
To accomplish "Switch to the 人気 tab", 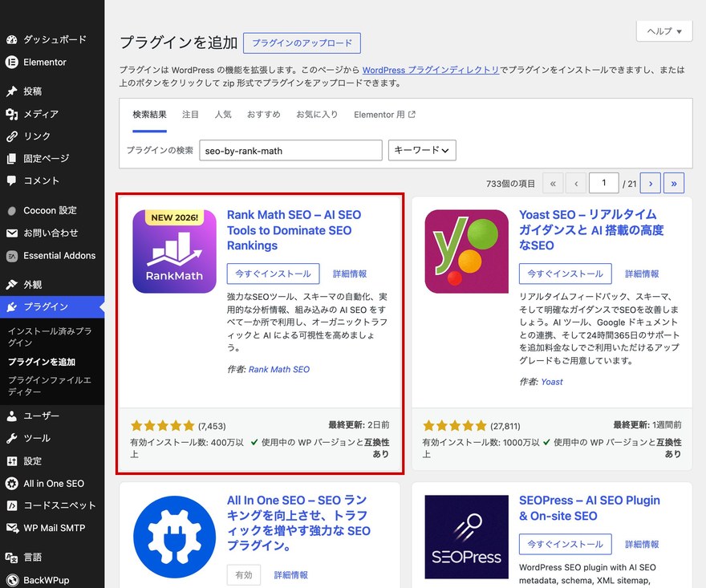I will (223, 115).
